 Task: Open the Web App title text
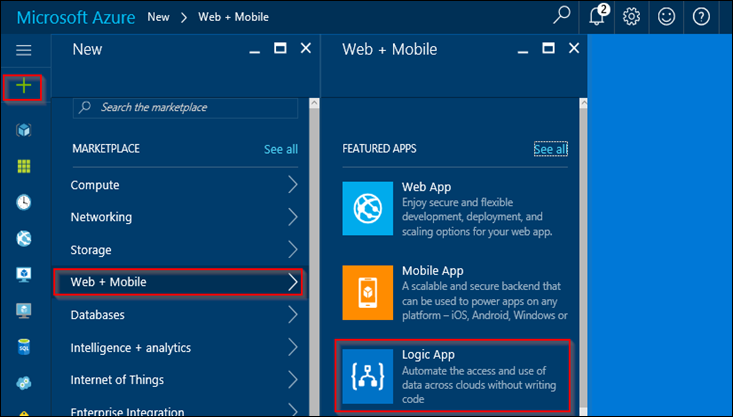pyautogui.click(x=426, y=187)
